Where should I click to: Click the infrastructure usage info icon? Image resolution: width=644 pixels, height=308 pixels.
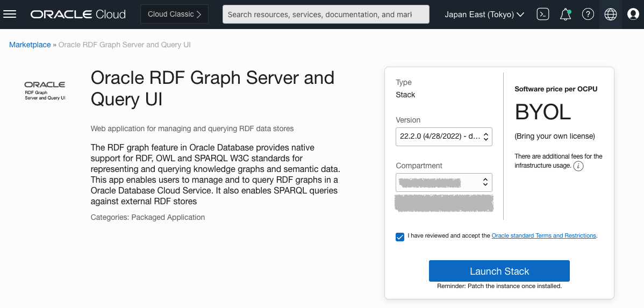point(578,166)
